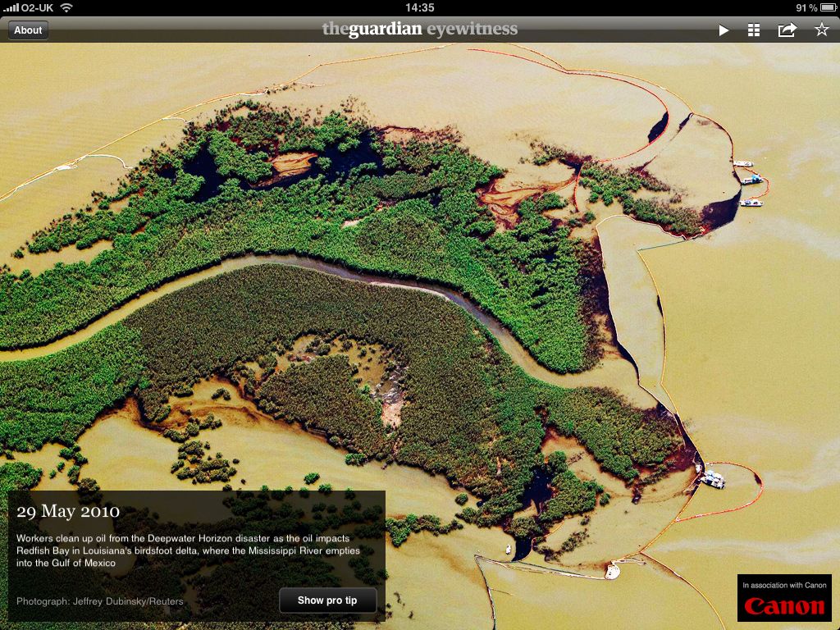Mark photo as favourite with star
Viewport: 840px width, 630px height.
(821, 30)
